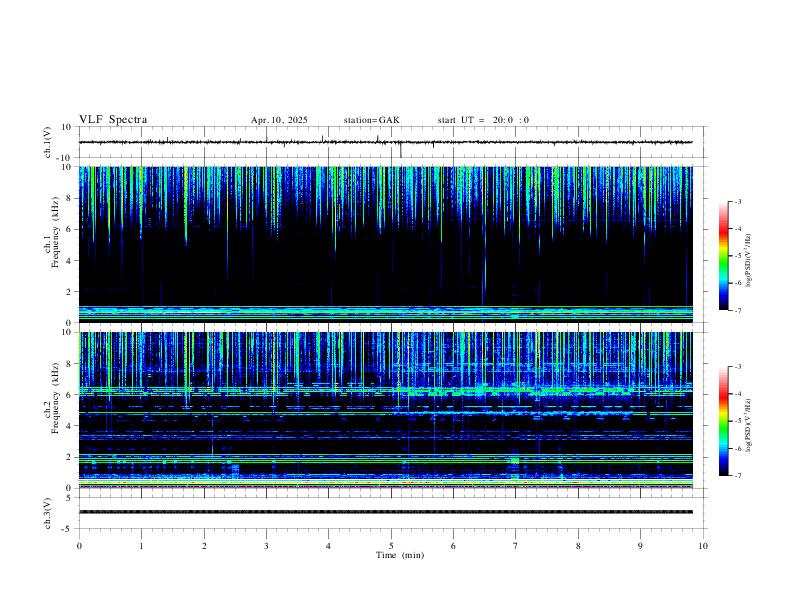Click time axis tick label '0'
The width and height of the screenshot is (792, 612).
click(79, 546)
